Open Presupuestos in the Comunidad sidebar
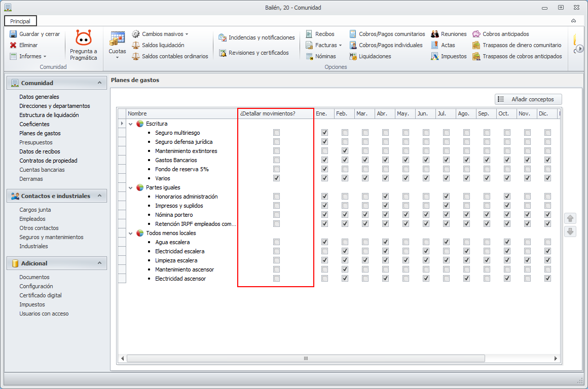 pyautogui.click(x=36, y=142)
